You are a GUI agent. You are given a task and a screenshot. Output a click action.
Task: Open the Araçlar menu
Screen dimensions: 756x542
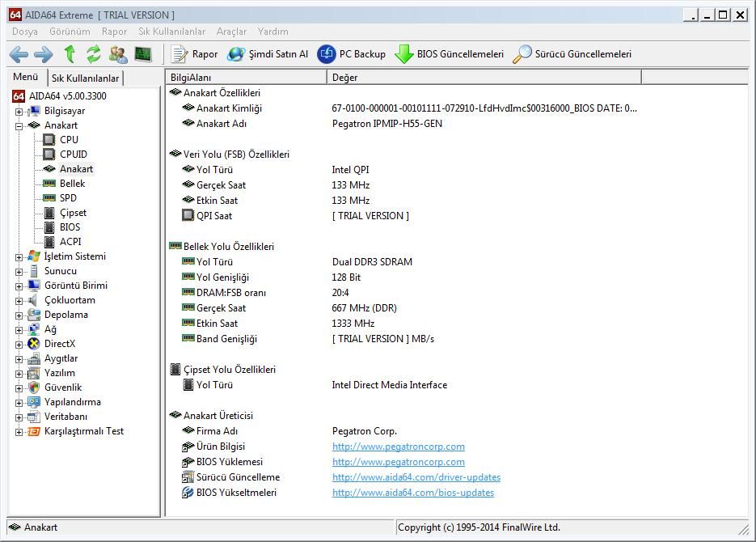pos(231,32)
